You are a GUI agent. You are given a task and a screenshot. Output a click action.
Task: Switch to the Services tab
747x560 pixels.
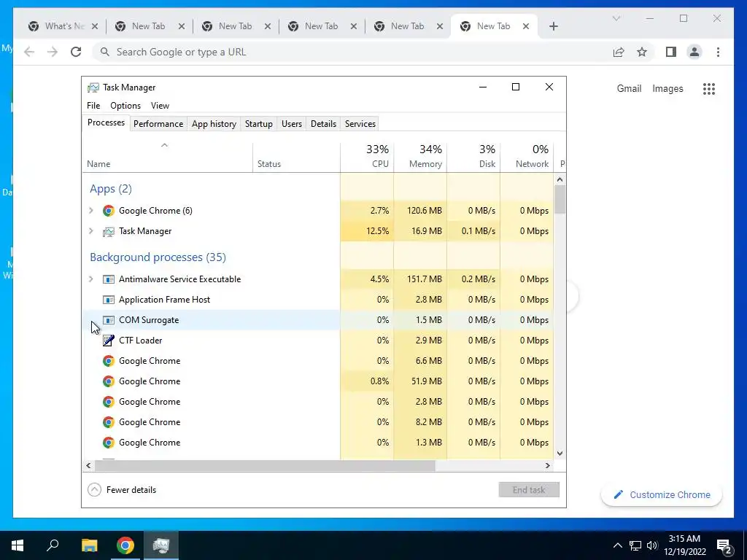(x=360, y=124)
